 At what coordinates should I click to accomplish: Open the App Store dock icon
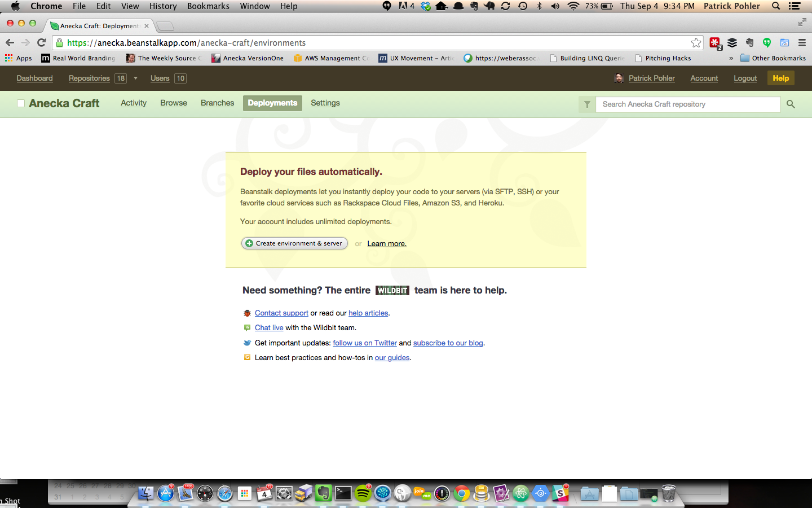point(166,493)
